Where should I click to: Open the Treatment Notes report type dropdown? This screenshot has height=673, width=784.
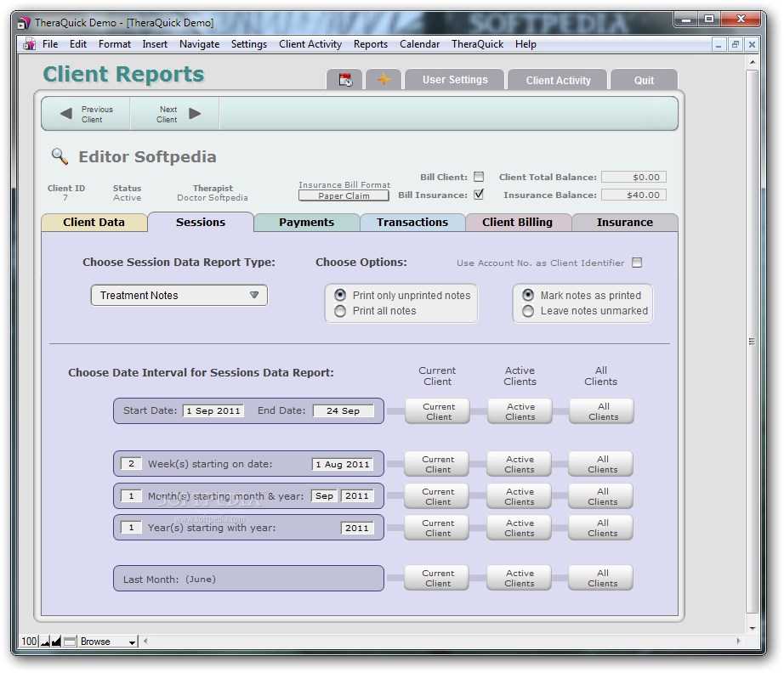179,296
